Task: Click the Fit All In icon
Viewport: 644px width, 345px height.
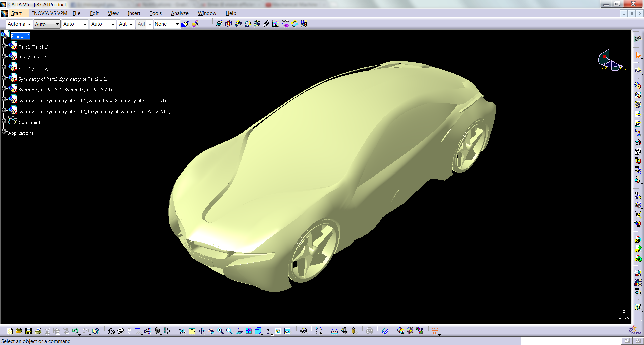Action: coord(192,331)
